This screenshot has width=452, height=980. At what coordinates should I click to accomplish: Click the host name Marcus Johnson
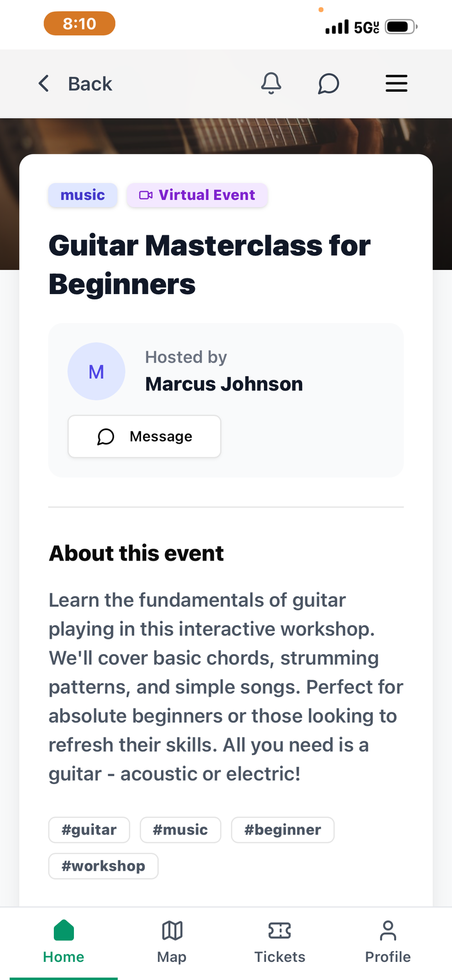pyautogui.click(x=224, y=384)
